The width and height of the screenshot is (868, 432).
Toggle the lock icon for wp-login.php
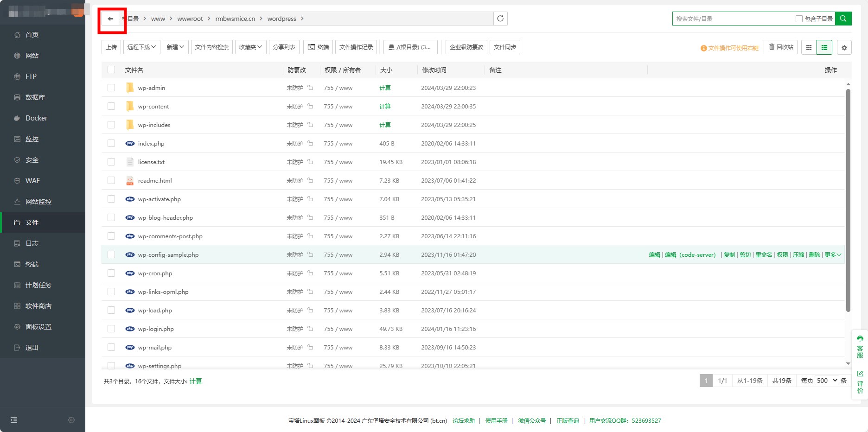(310, 329)
